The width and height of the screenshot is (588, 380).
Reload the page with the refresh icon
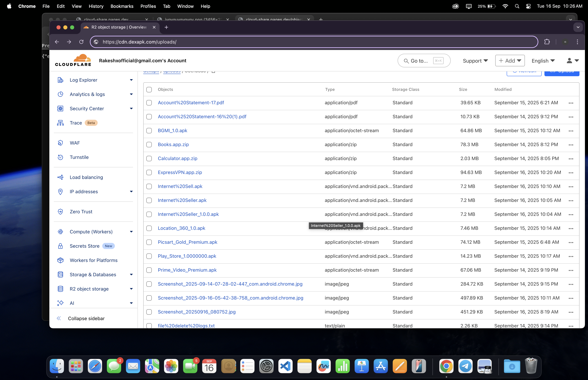point(81,42)
